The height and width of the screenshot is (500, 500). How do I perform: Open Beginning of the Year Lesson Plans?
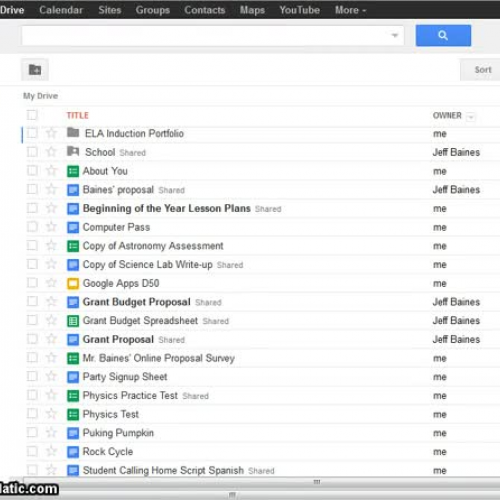(x=167, y=208)
